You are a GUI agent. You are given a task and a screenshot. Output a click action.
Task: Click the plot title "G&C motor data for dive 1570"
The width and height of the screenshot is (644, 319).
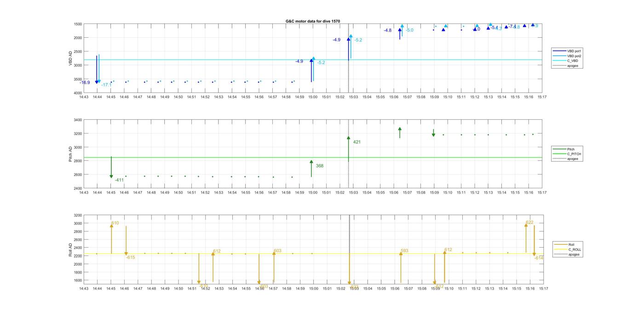coord(313,21)
